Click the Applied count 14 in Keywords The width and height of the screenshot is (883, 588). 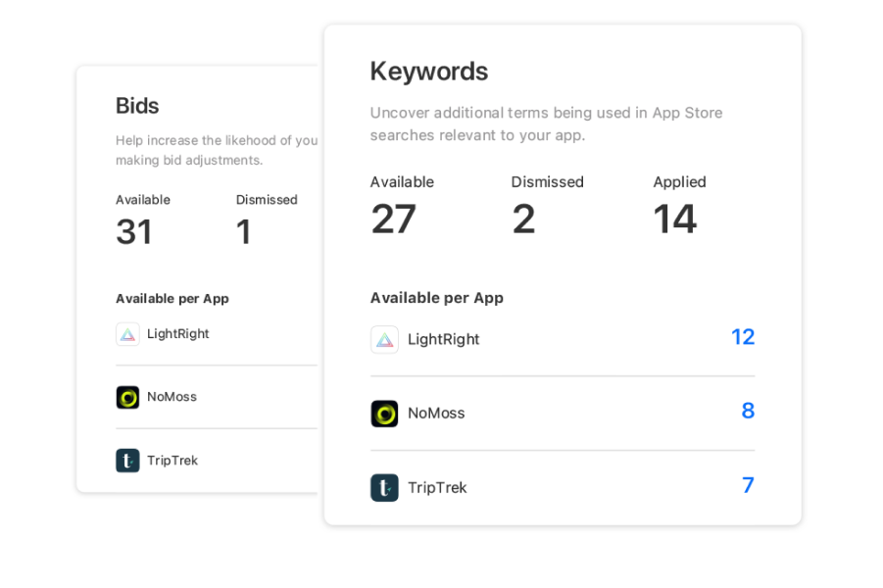click(674, 220)
